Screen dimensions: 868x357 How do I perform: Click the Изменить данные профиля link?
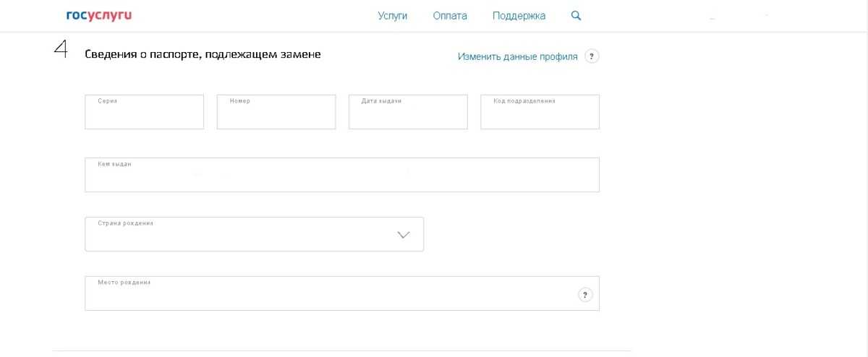517,56
